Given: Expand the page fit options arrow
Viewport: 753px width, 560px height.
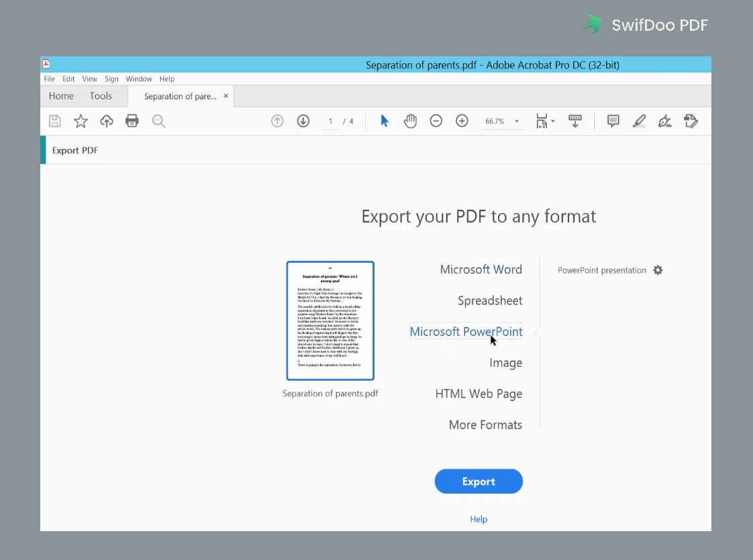Looking at the screenshot, I should (553, 121).
